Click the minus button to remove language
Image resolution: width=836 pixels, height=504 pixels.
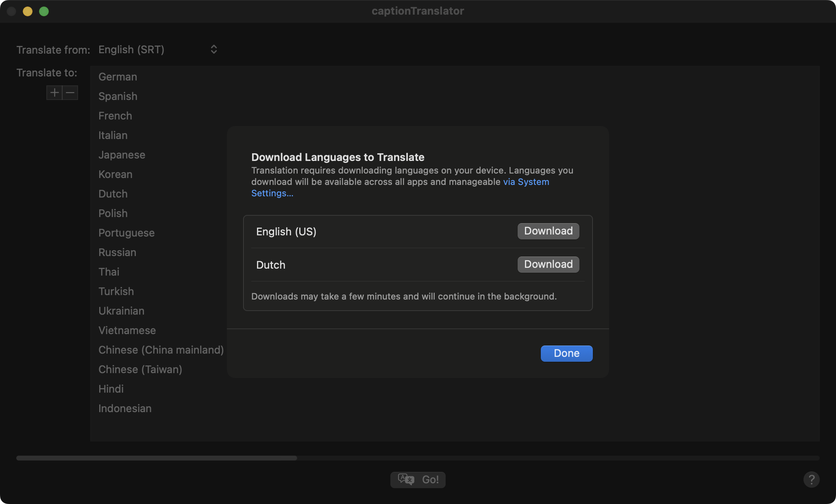coord(70,93)
